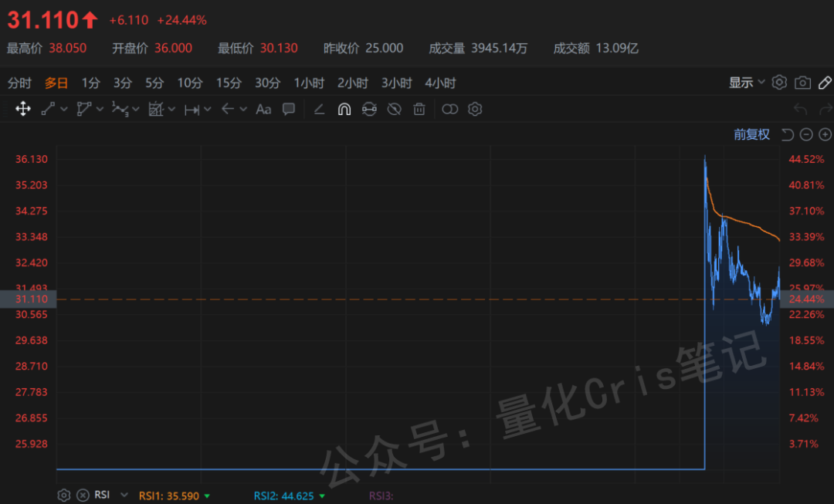
Task: Click the current price 31.110
Action: 42,20
